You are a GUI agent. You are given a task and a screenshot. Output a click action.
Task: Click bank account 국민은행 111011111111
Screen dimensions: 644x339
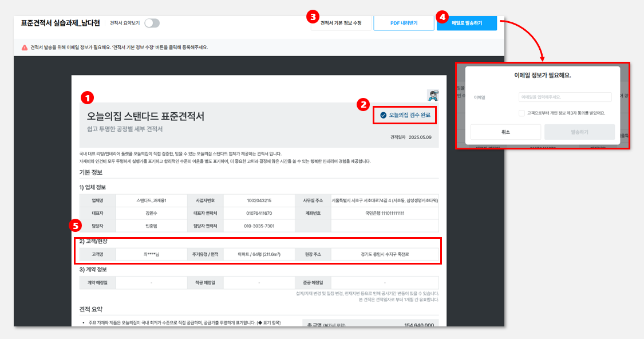tap(385, 213)
